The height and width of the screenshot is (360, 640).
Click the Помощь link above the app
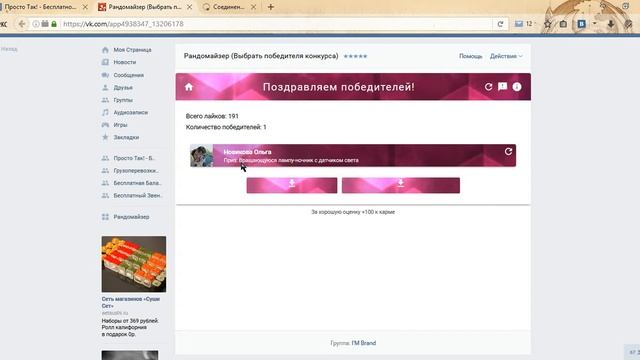(471, 56)
